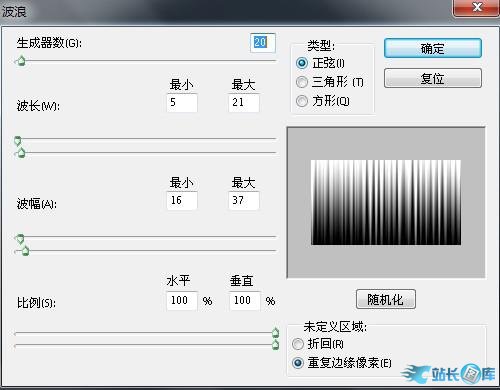Click the 生成器数 generator slider handle

click(21, 61)
